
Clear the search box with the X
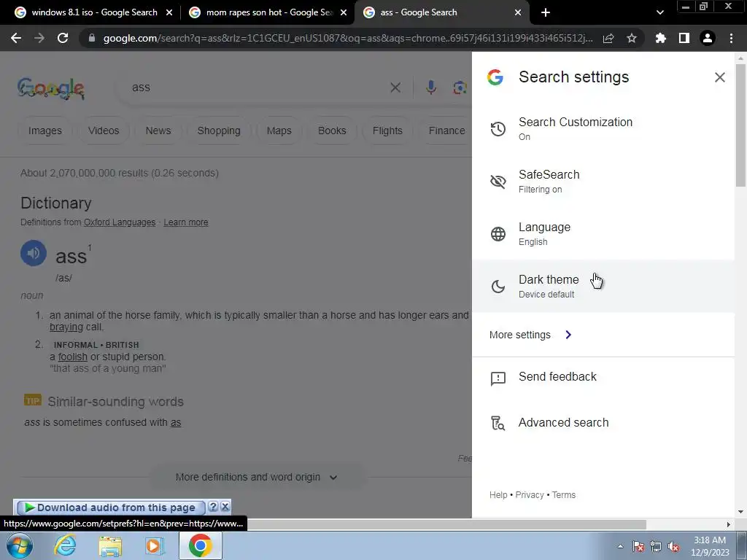[395, 87]
